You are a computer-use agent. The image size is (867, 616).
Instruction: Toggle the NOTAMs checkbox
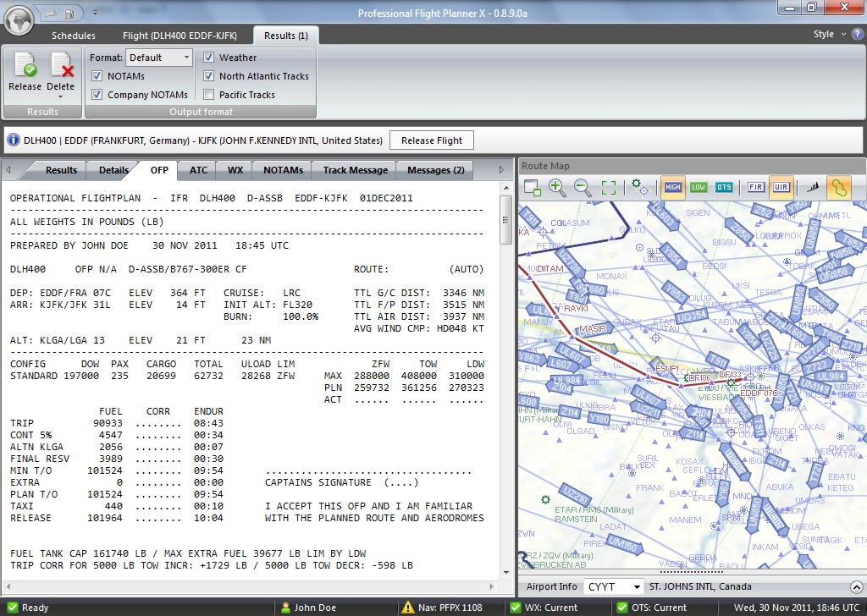[x=97, y=76]
